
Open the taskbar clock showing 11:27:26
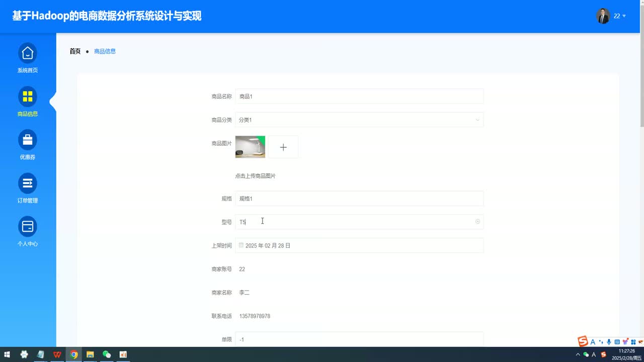tap(626, 354)
